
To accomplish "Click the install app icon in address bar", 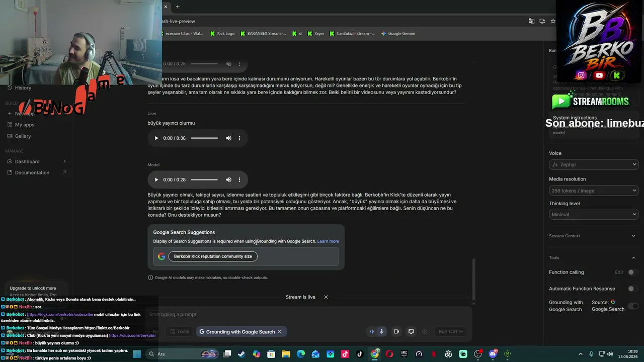I will click(x=542, y=21).
